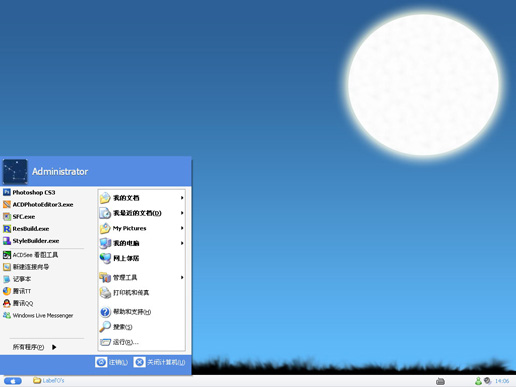This screenshot has width=516, height=387.
Task: Click the Administrator user picture
Action: coord(15,172)
